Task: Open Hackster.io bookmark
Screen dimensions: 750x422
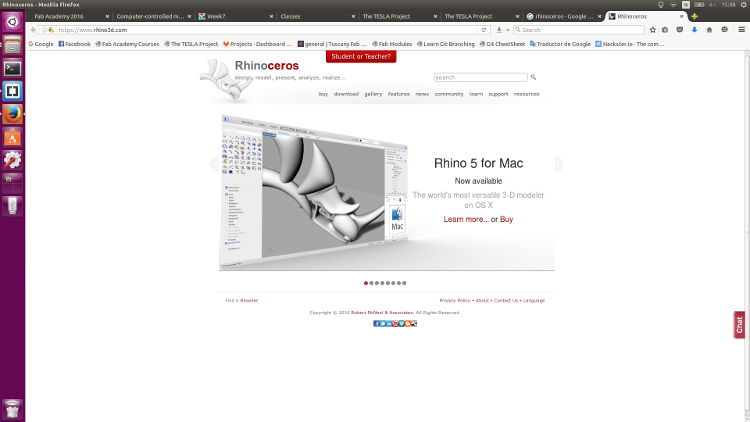Action: pyautogui.click(x=629, y=44)
